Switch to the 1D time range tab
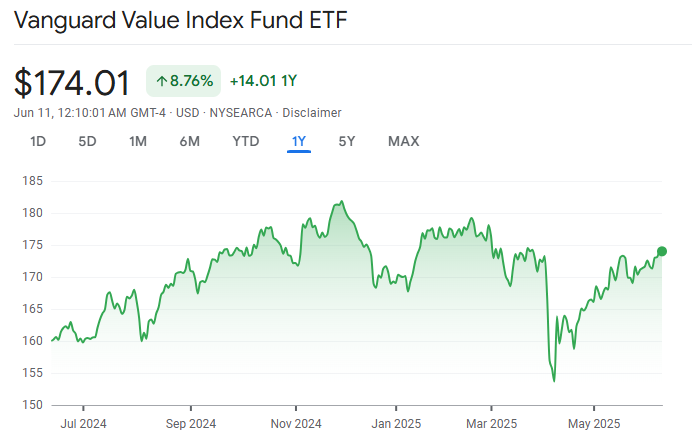The image size is (692, 442). pyautogui.click(x=38, y=141)
